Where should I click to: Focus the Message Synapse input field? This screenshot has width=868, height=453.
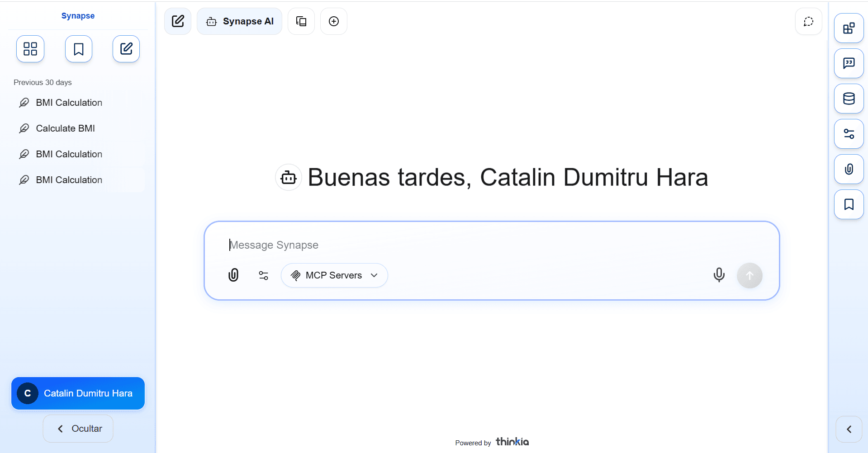pyautogui.click(x=492, y=245)
